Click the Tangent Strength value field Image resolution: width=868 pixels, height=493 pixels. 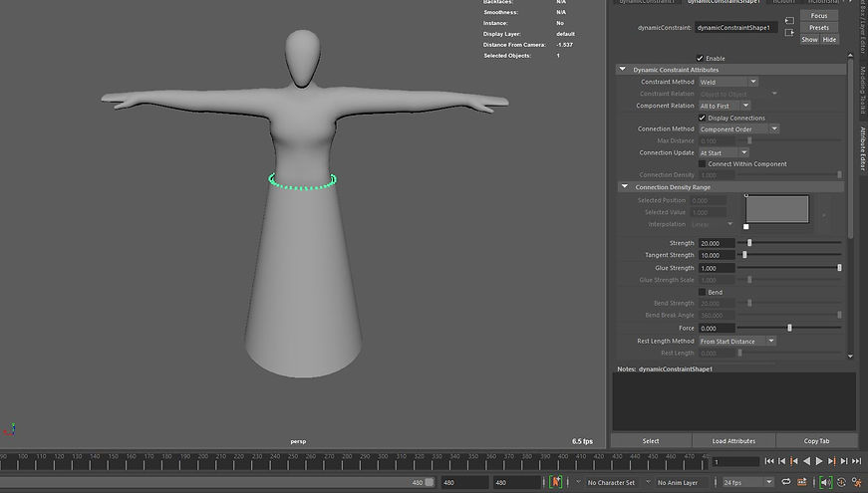pyautogui.click(x=717, y=255)
